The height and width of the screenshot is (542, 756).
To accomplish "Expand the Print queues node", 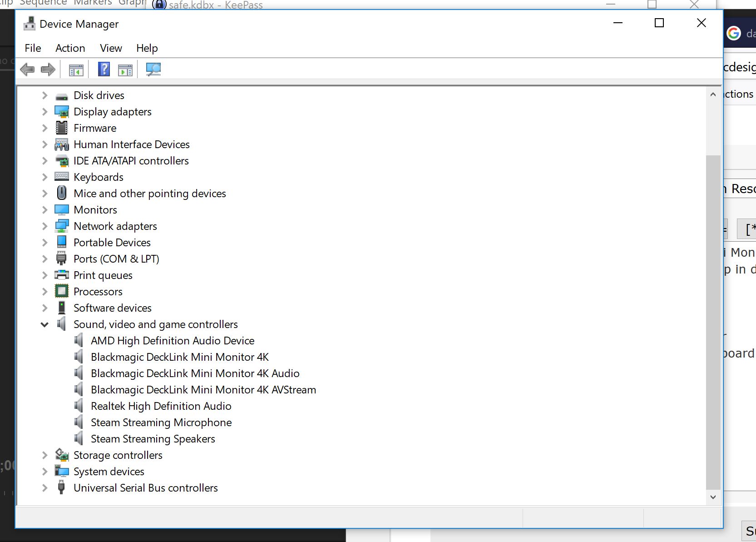I will 44,275.
